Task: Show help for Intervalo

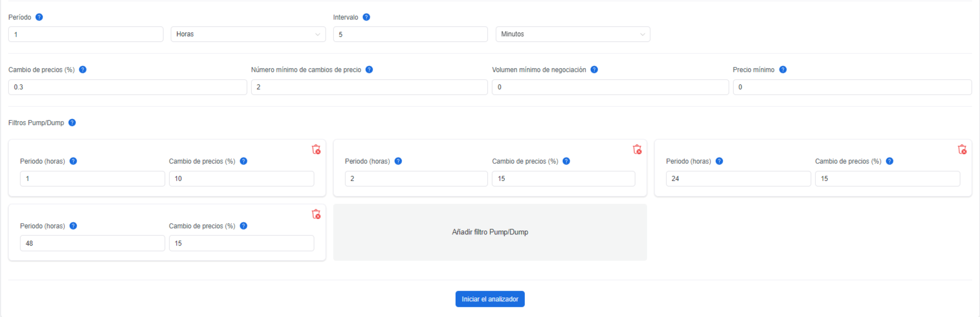Action: (366, 17)
